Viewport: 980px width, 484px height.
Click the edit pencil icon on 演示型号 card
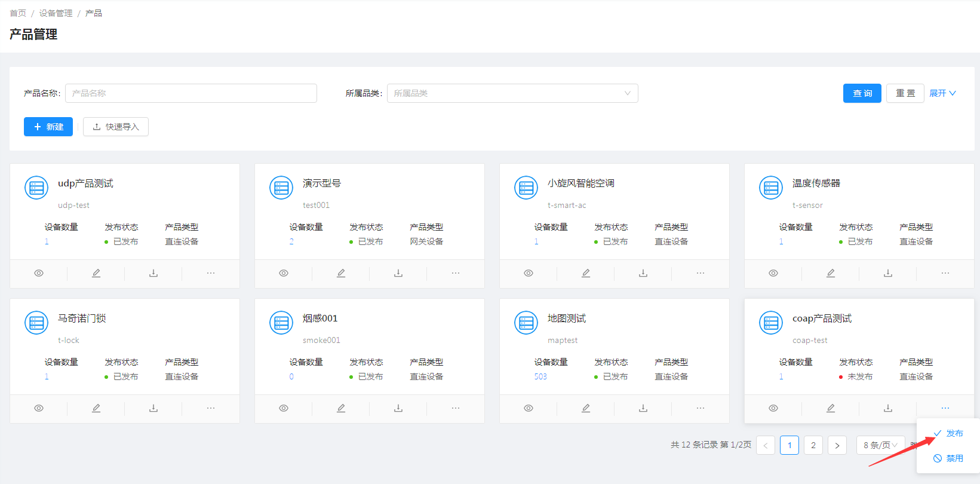[x=341, y=273]
